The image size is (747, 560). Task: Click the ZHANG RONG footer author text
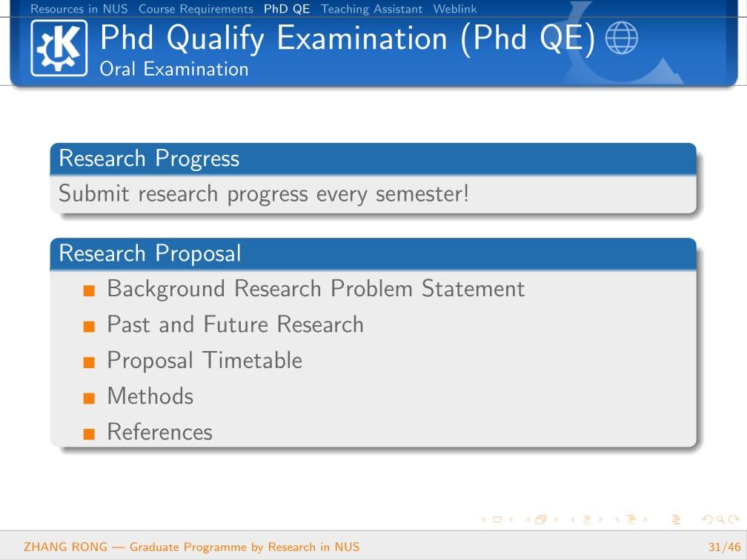66,547
